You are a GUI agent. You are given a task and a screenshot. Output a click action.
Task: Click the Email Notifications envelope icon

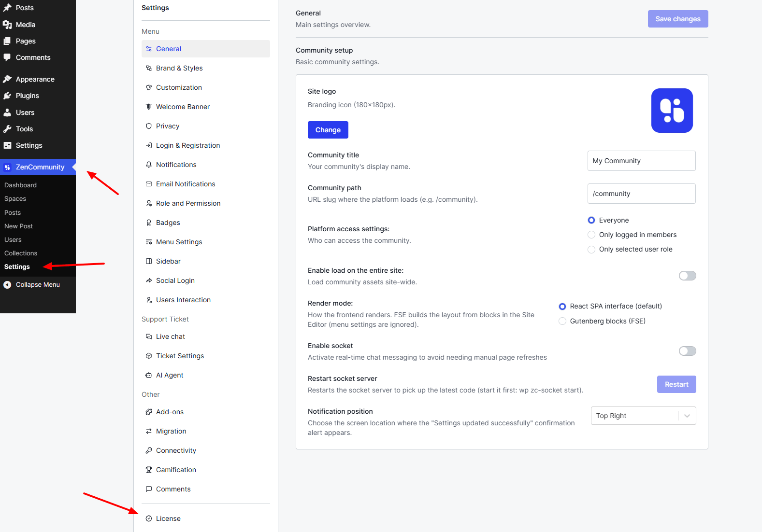click(149, 184)
